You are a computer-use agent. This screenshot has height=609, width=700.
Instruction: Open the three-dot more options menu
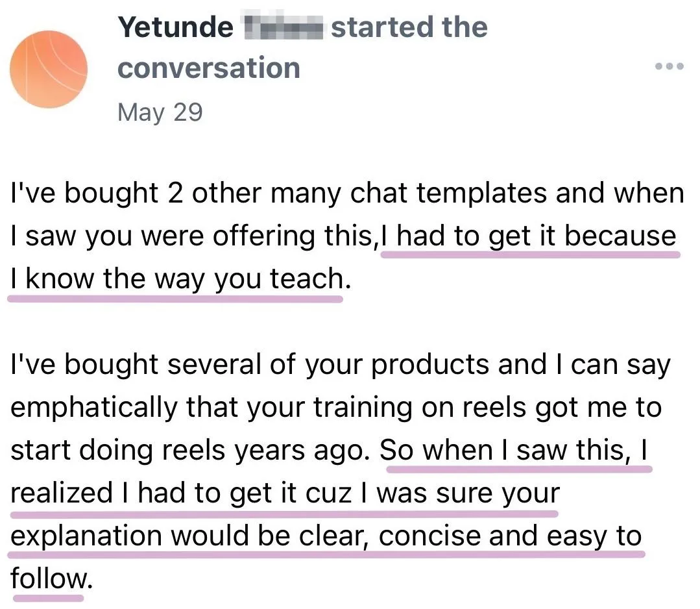click(x=670, y=67)
